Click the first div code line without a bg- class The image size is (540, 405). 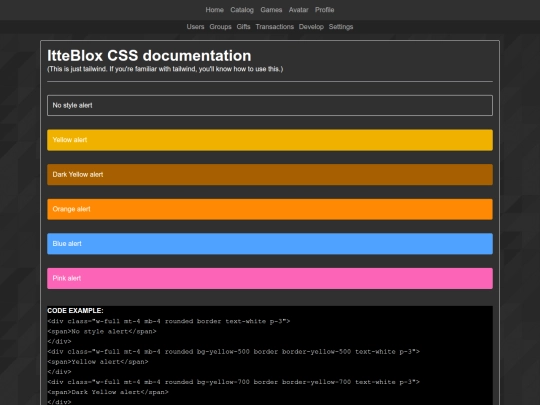click(x=169, y=321)
